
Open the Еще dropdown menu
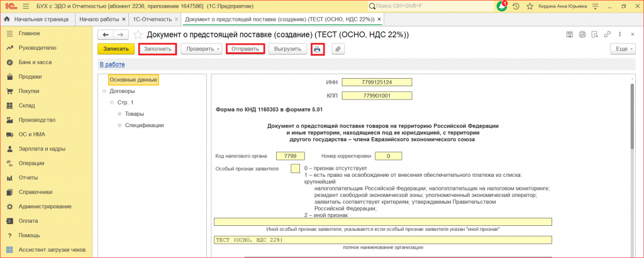point(625,49)
